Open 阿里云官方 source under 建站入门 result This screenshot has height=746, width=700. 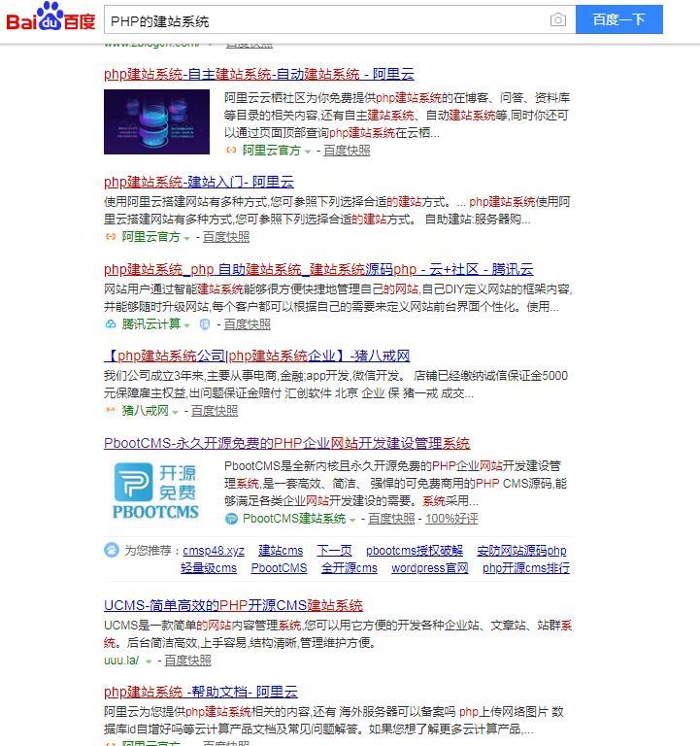point(150,237)
